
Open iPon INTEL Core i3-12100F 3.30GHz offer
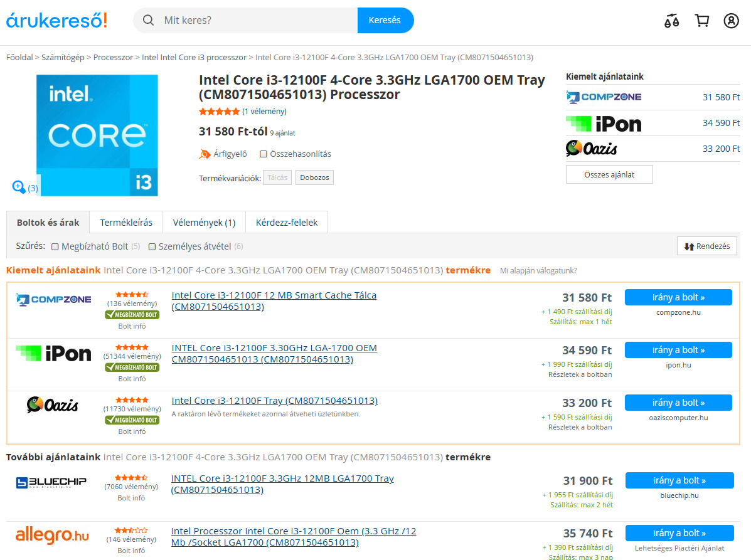[x=274, y=354]
